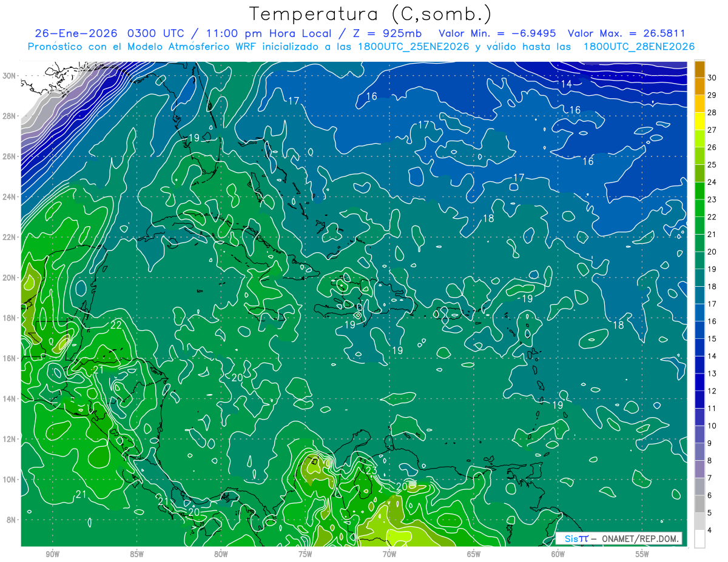Click the "22" contour label on the map
The height and width of the screenshot is (562, 728).
point(116,325)
